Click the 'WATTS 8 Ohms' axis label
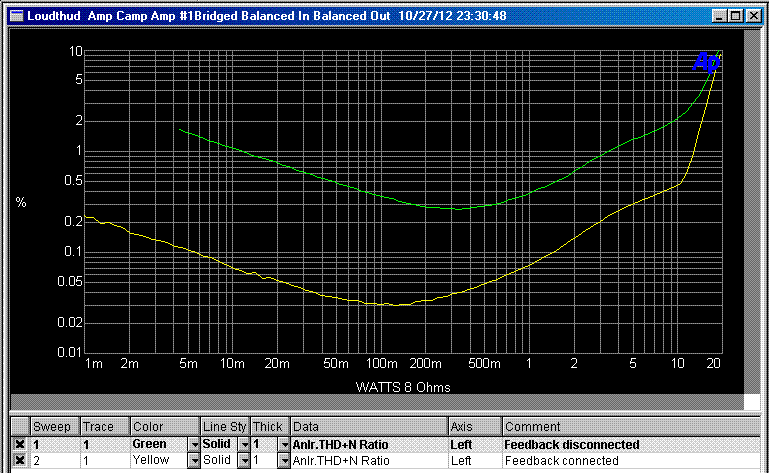769x473 pixels. coord(403,387)
